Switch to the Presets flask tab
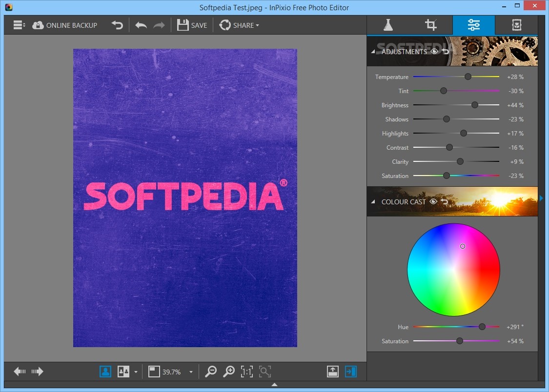The image size is (549, 392). (x=388, y=25)
